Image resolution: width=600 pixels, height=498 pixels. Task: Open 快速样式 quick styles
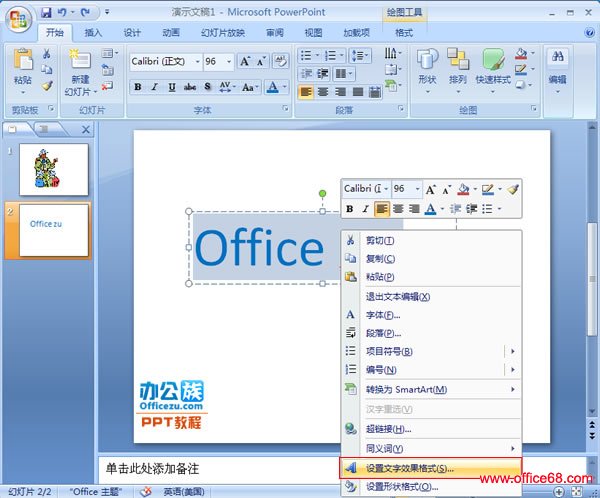coord(493,71)
